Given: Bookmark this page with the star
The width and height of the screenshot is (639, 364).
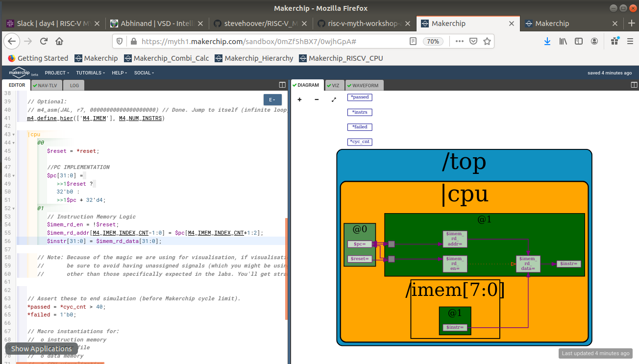Looking at the screenshot, I should pos(487,41).
